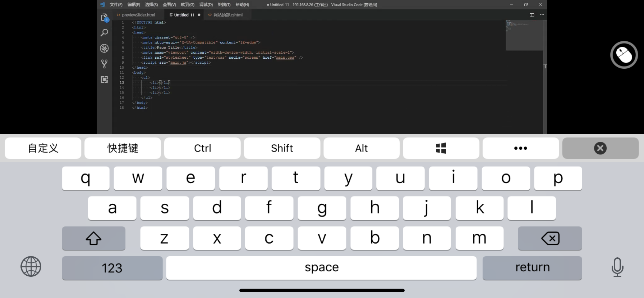
Task: Tap the e key
Action: coord(190,178)
